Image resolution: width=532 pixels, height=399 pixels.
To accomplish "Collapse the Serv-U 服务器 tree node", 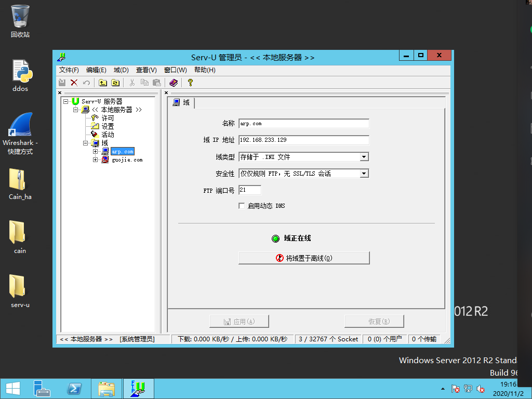I will pos(66,101).
